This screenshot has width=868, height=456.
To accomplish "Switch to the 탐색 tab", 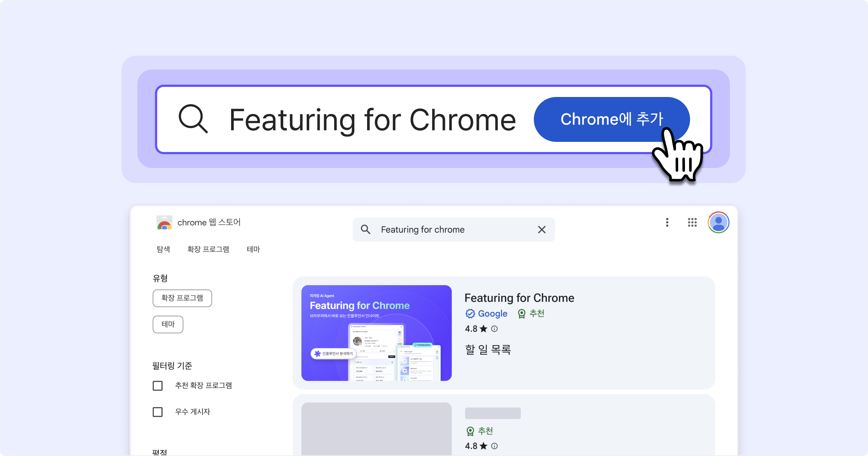I will (163, 249).
